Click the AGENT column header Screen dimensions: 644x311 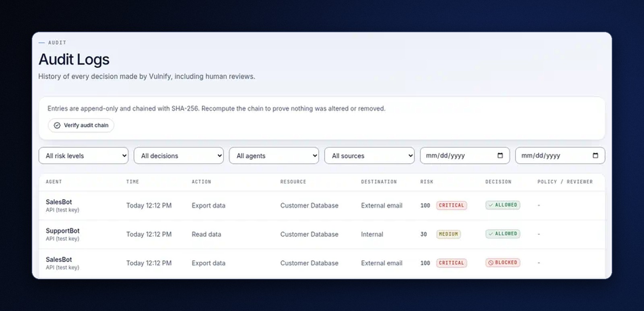click(x=54, y=182)
